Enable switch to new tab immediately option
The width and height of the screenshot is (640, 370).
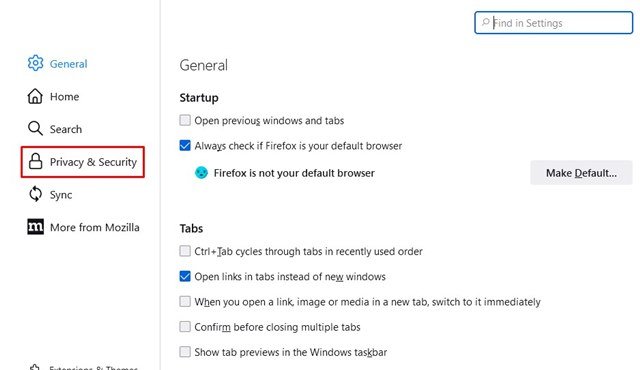tap(185, 301)
